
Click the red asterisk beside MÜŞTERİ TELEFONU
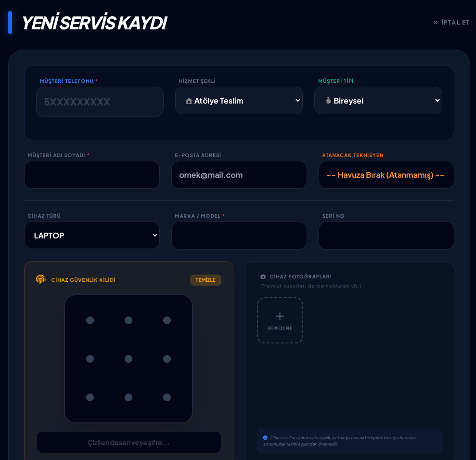[97, 81]
